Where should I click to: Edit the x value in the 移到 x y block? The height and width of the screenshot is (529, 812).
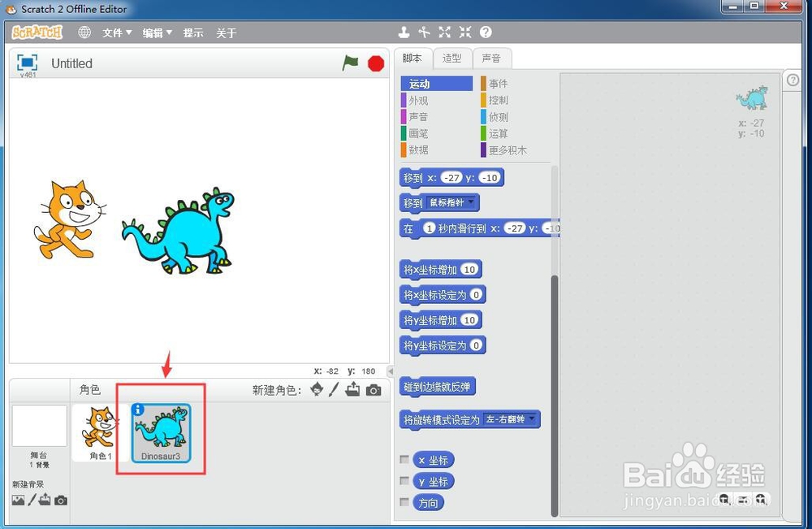[x=451, y=178]
